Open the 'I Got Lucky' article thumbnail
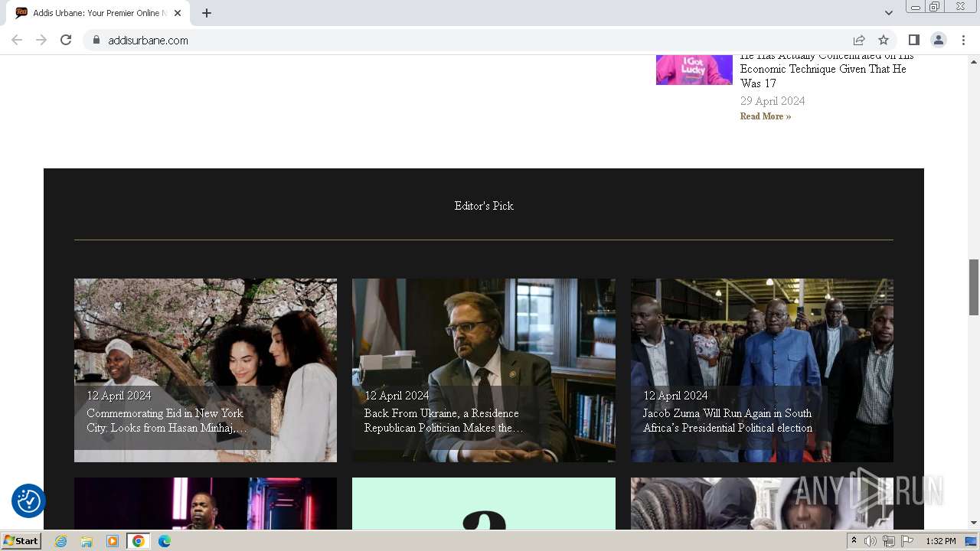This screenshot has height=551, width=980. (x=694, y=70)
